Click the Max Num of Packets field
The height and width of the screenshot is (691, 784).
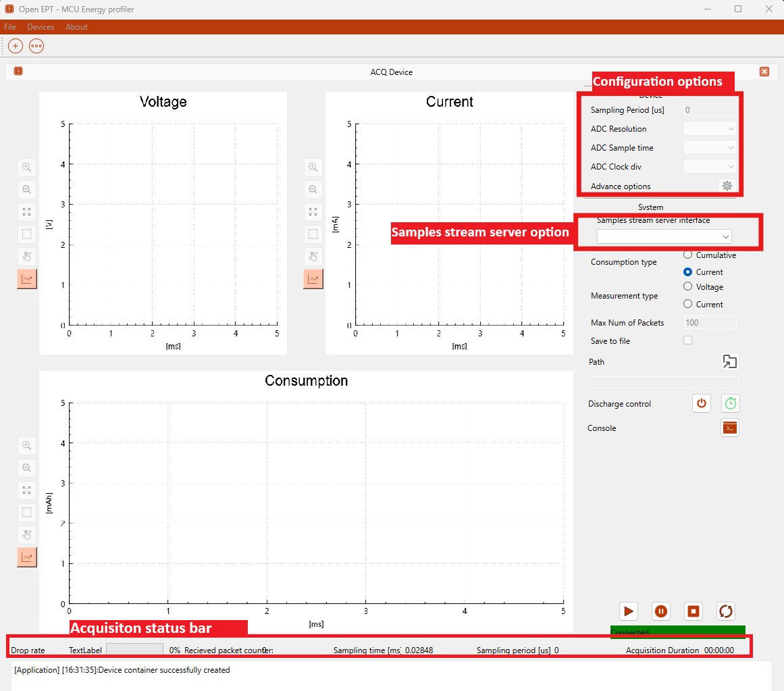click(x=710, y=323)
